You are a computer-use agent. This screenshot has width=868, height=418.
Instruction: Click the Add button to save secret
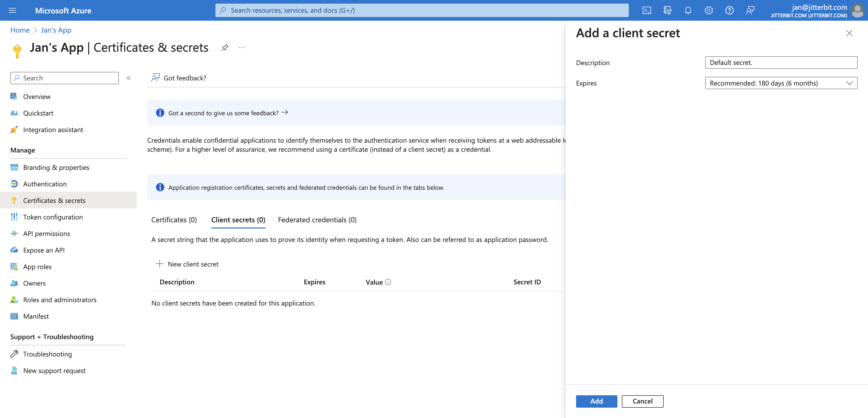point(597,401)
